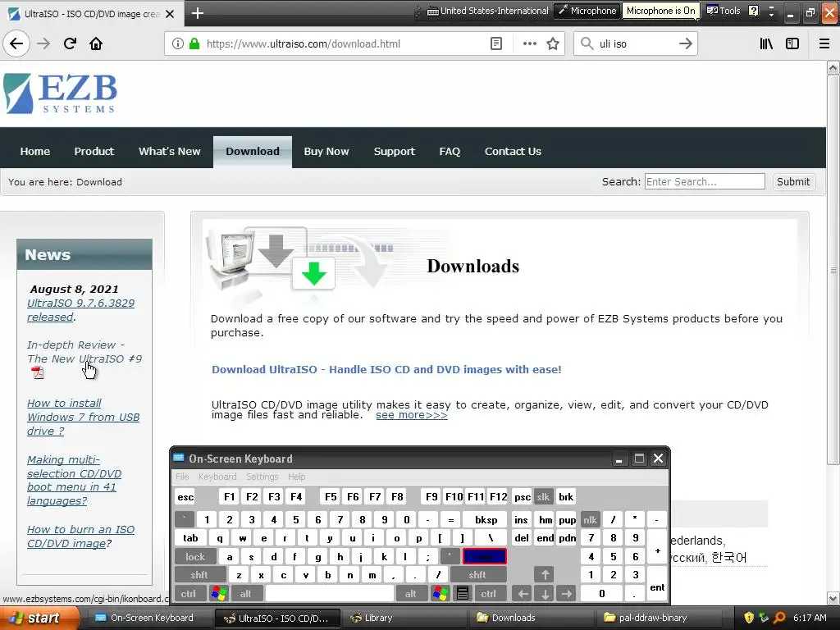Viewport: 840px width, 630px height.
Task: Open File menu in On-Screen Keyboard
Action: pyautogui.click(x=182, y=477)
